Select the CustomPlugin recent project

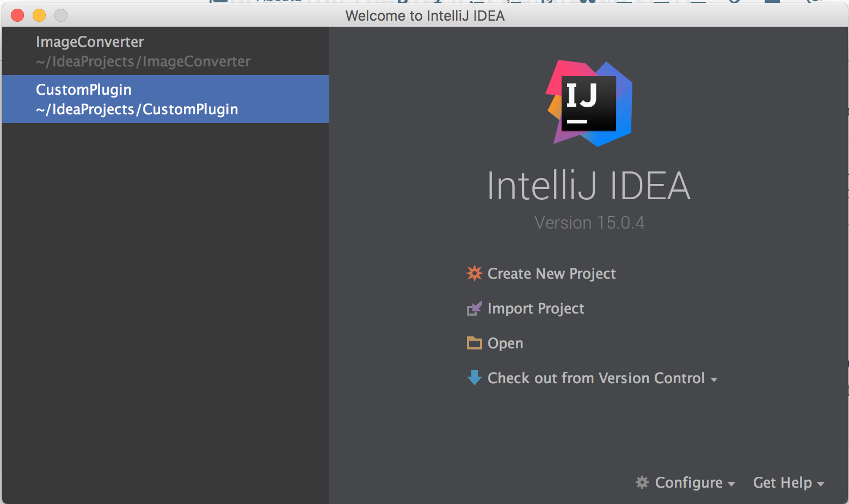[x=137, y=99]
